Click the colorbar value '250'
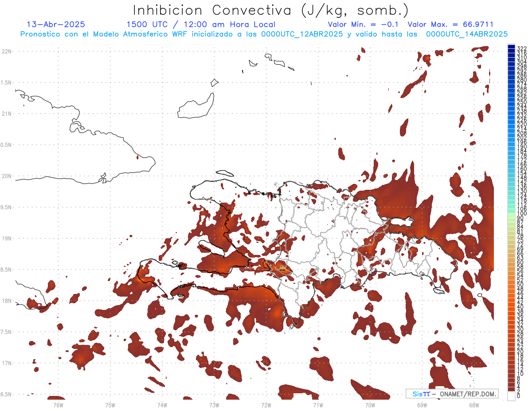 tap(522, 102)
